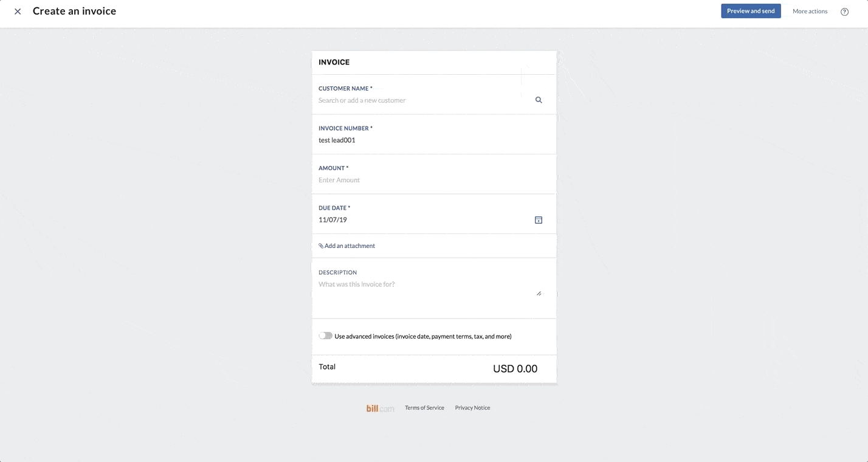Click the bill.com logo

(379, 407)
